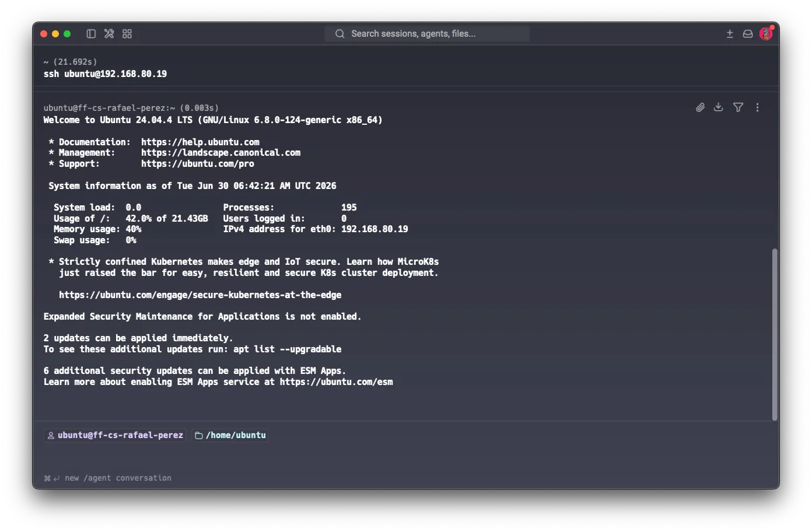This screenshot has width=812, height=532.
Task: Click the Welcome to Ubuntu 24.04.4 LTS line
Action: (213, 120)
